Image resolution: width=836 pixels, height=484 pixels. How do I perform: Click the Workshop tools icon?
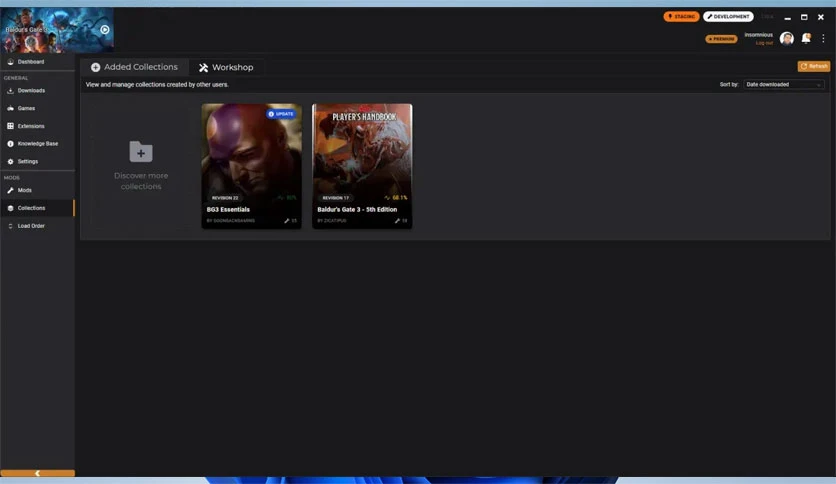(x=204, y=68)
